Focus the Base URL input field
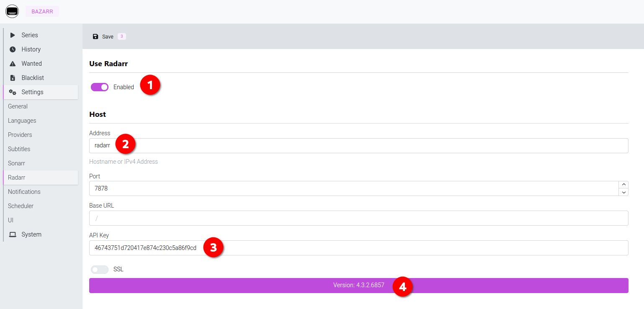Screen dimensions: 644x309 point(358,218)
